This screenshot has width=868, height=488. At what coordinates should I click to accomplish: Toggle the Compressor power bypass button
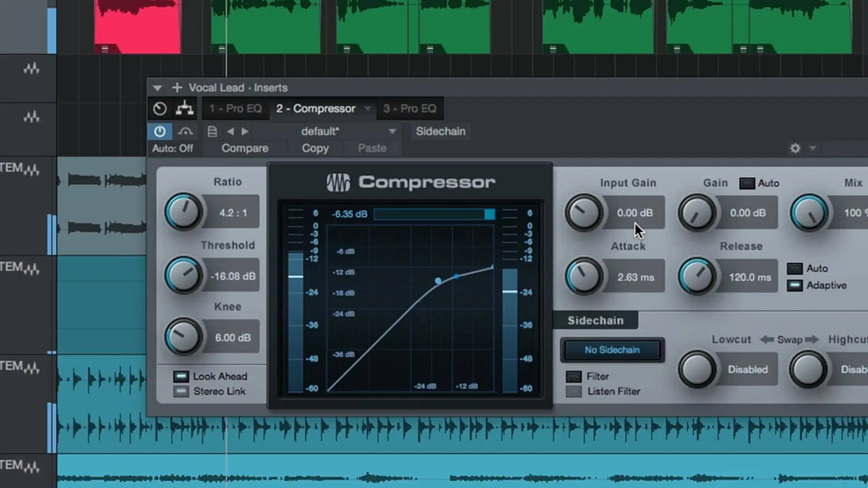coord(160,131)
